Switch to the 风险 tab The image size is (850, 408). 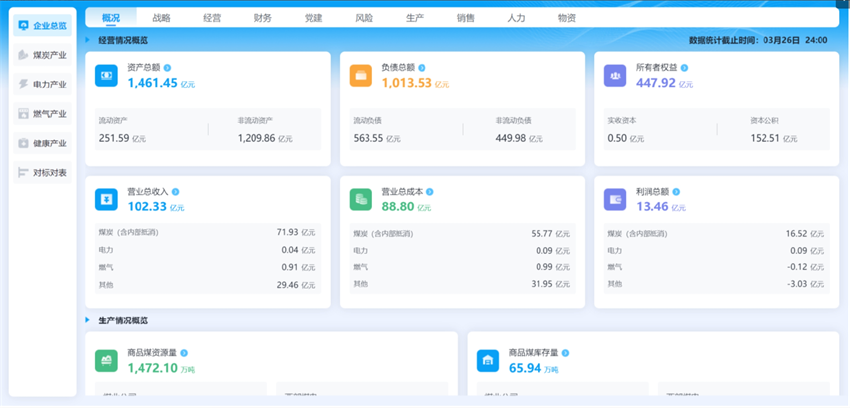(x=364, y=18)
